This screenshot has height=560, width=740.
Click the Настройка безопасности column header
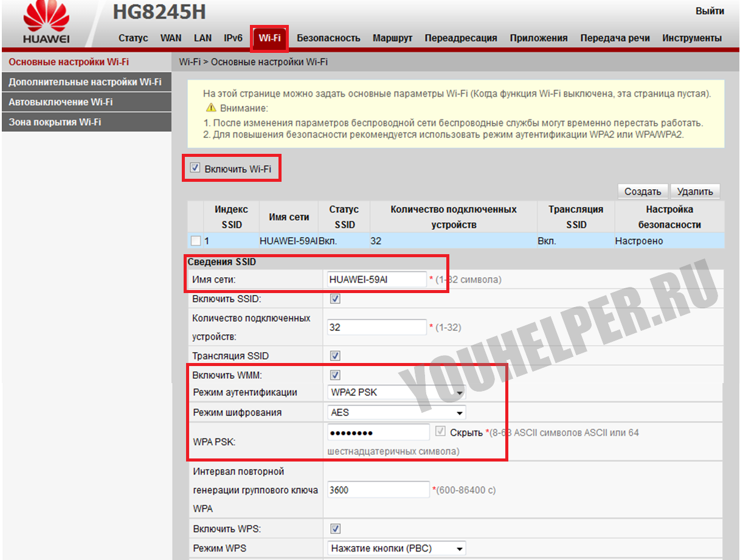pyautogui.click(x=669, y=216)
